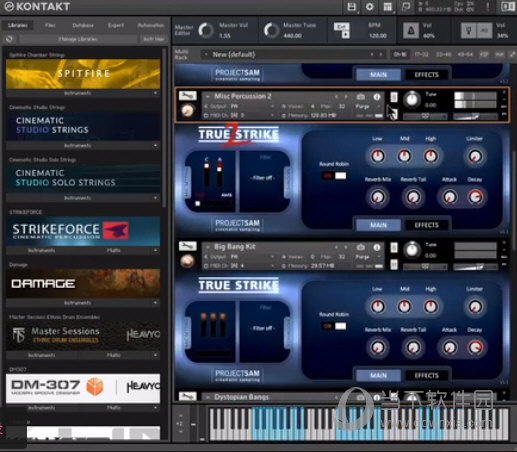Click next instrument arrow for Misc Percussion 2
517x452 pixels.
[x=346, y=97]
